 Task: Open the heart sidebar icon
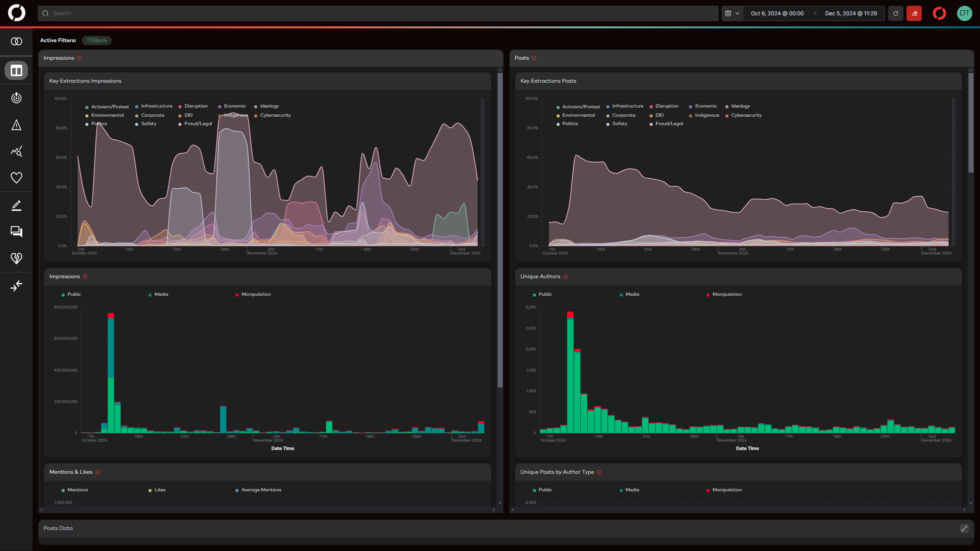(x=16, y=178)
